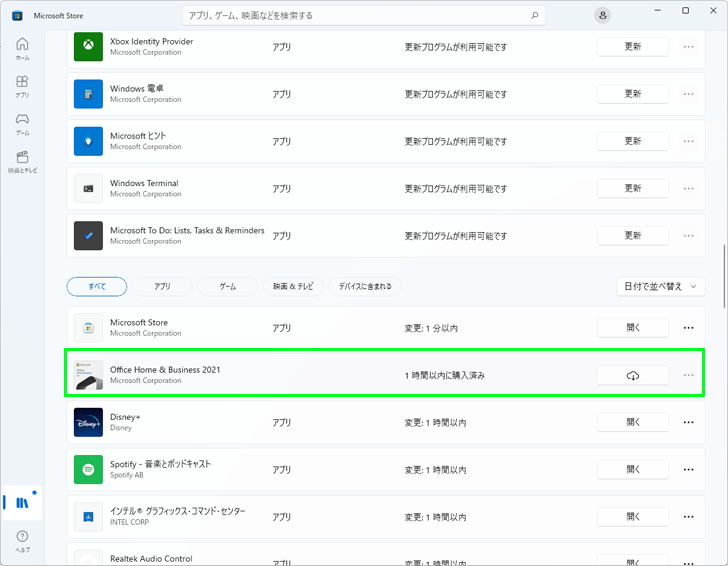Update Windows Terminal with 更新 button
This screenshot has width=728, height=566.
coord(633,189)
